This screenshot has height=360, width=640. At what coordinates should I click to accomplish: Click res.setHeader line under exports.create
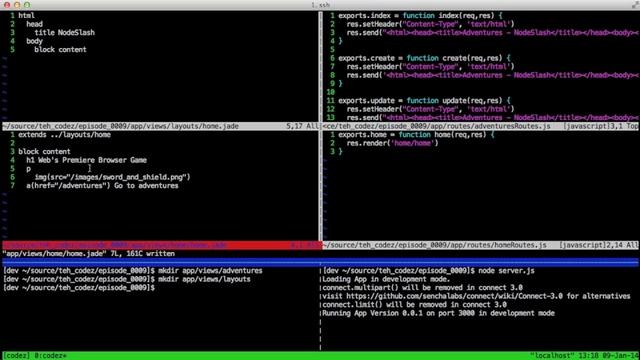(x=431, y=67)
